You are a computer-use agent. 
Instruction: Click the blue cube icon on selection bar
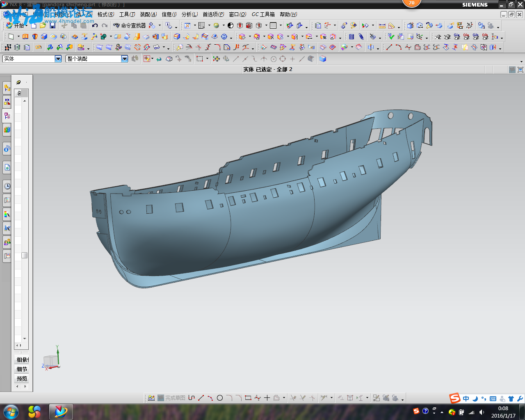(x=323, y=59)
